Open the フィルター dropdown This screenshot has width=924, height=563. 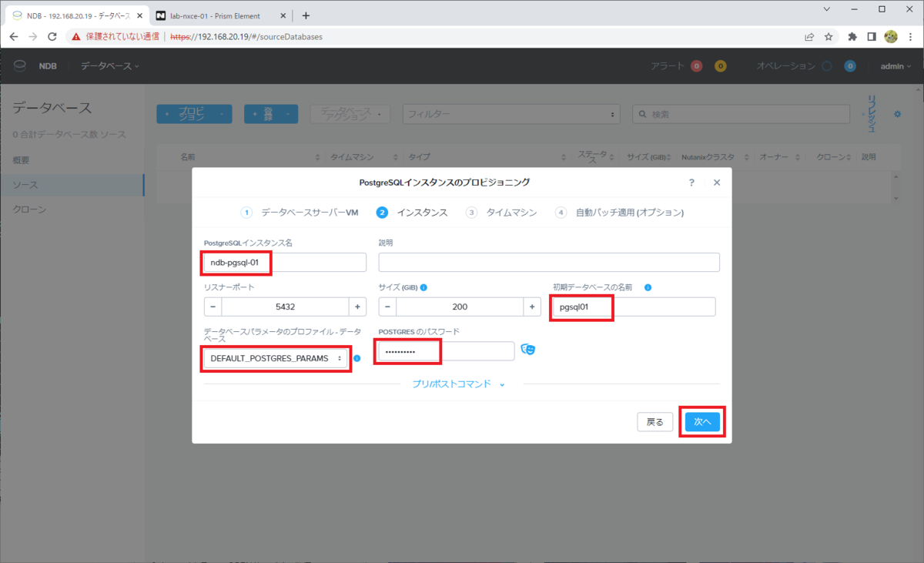coord(511,114)
